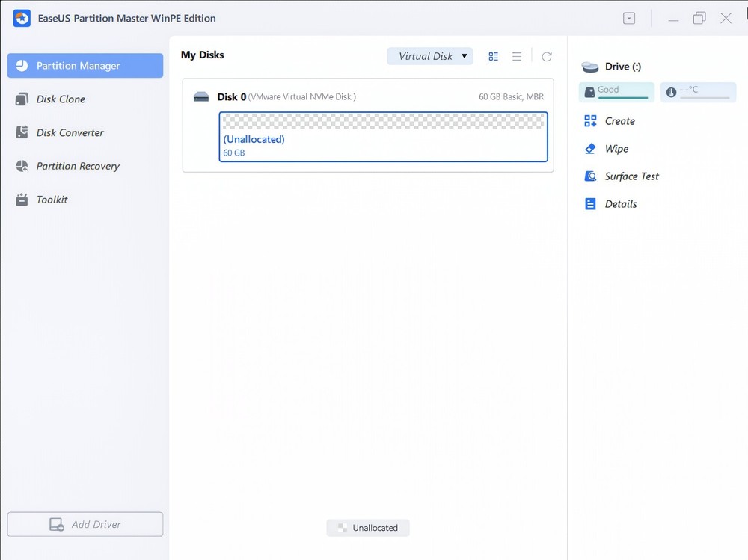Switch to list view layout
Image resolution: width=748 pixels, height=560 pixels.
pyautogui.click(x=517, y=57)
